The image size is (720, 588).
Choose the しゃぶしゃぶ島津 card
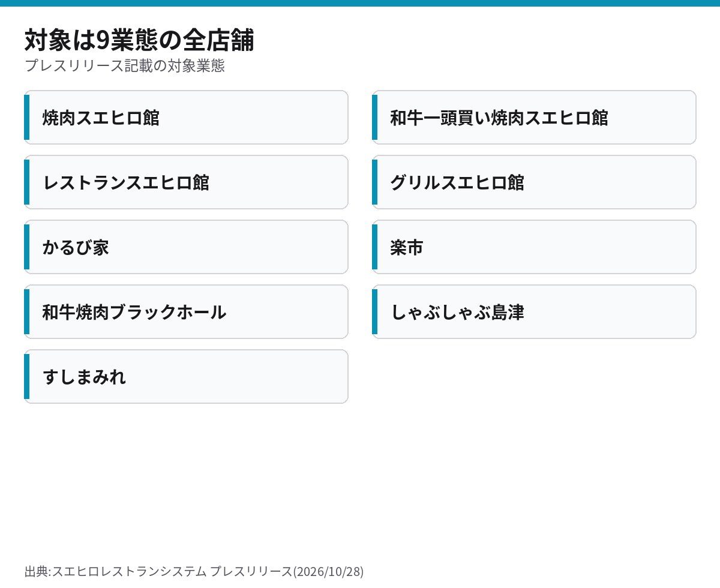(534, 312)
